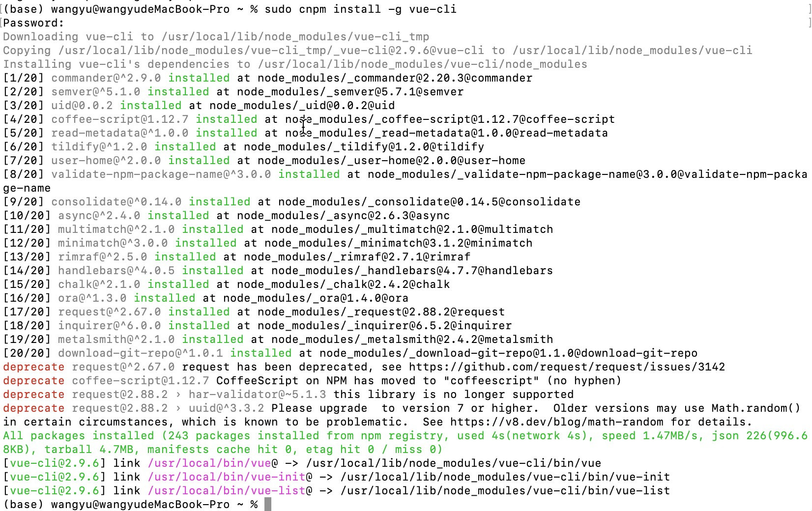Click the 'Copying /usr/local/lib' output line

377,51
